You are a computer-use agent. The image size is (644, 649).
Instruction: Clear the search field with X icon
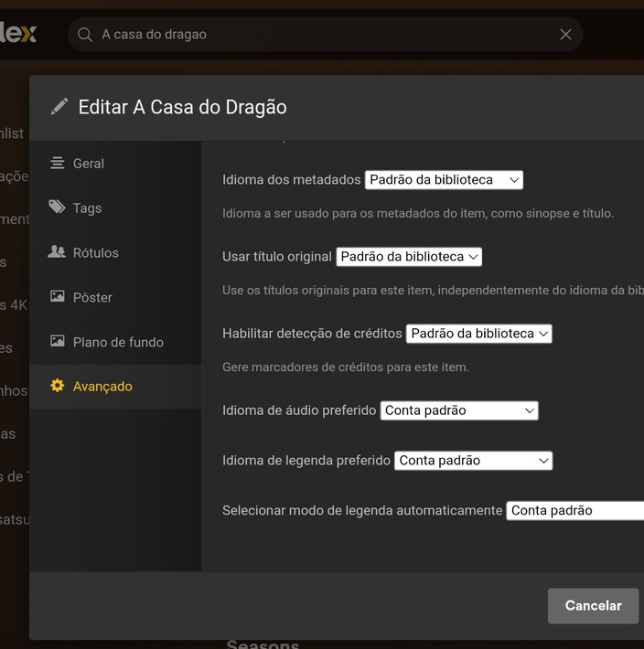point(565,35)
